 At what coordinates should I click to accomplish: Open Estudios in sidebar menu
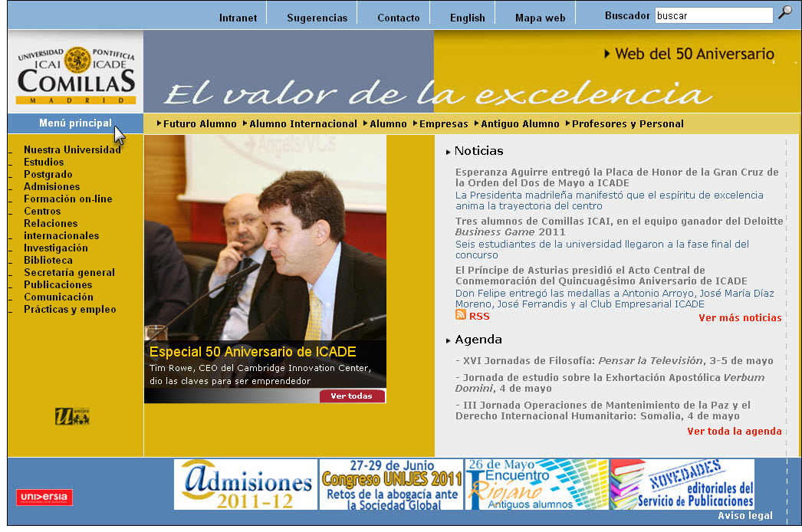click(x=44, y=163)
